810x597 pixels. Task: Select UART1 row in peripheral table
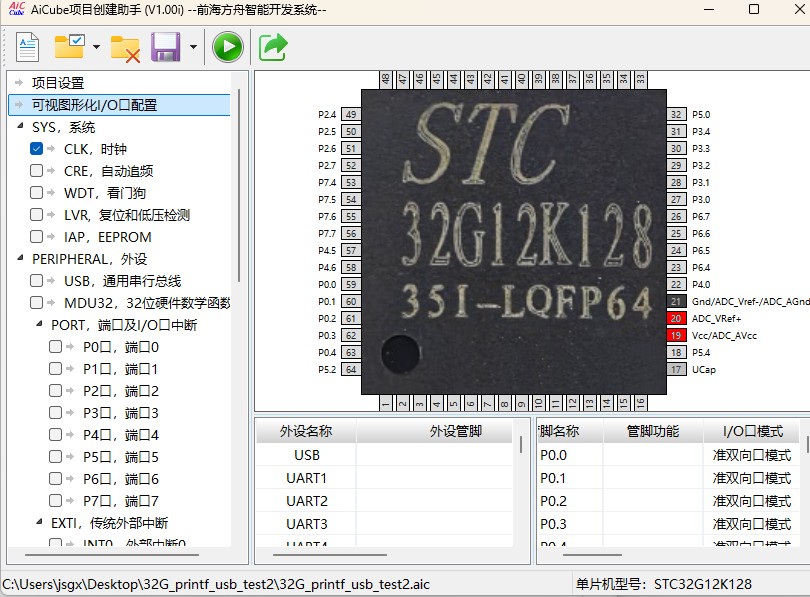point(384,478)
